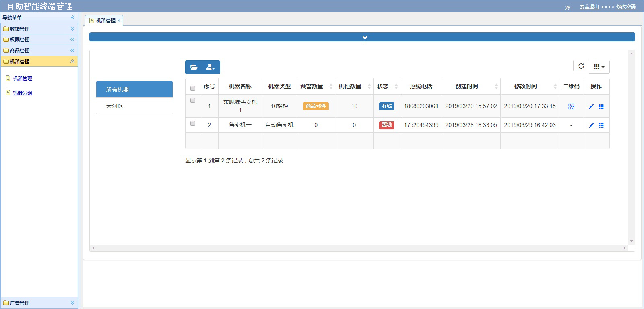Click the 广告管理 folder icon
Viewport: 644px width, 309px height.
tap(6, 303)
